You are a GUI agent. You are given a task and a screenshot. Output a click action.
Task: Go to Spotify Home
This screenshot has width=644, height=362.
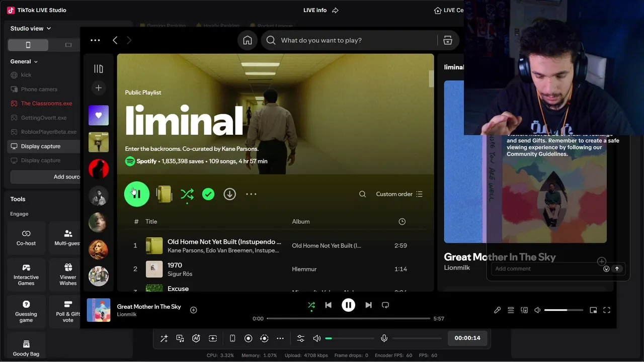(x=248, y=40)
